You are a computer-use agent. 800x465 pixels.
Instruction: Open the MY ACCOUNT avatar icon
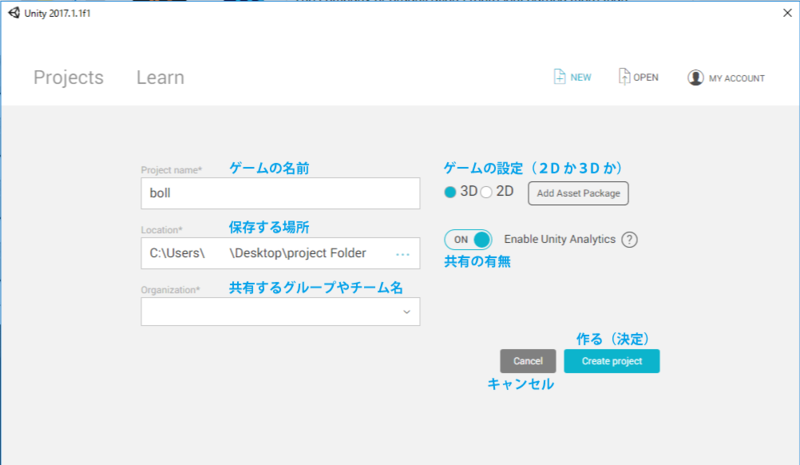(695, 78)
